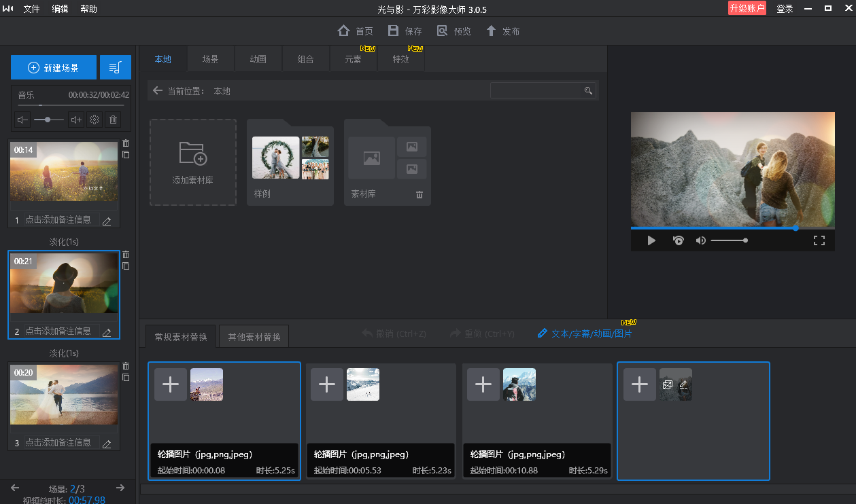Replay the preview from the start
The height and width of the screenshot is (504, 856).
click(678, 240)
